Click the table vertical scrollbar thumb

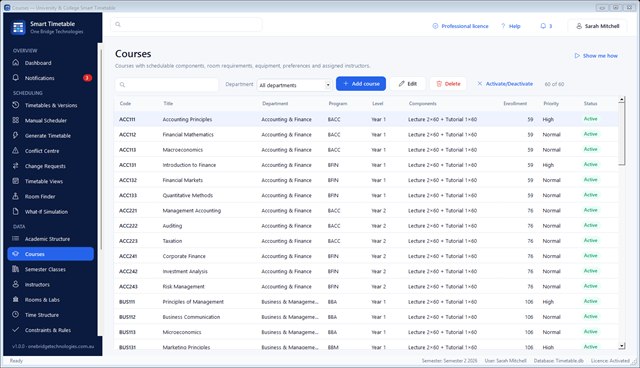[622, 135]
